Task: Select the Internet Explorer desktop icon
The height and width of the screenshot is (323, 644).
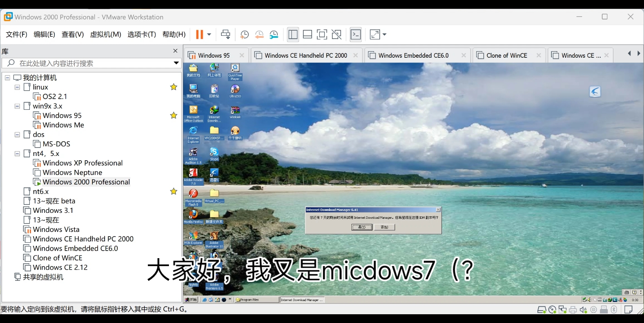Action: pyautogui.click(x=193, y=134)
